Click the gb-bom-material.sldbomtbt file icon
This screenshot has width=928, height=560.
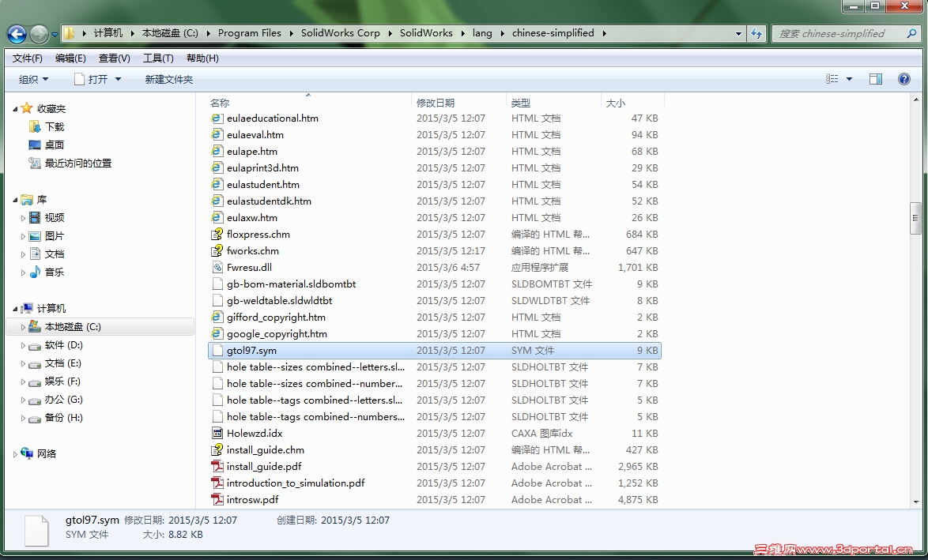click(x=217, y=284)
